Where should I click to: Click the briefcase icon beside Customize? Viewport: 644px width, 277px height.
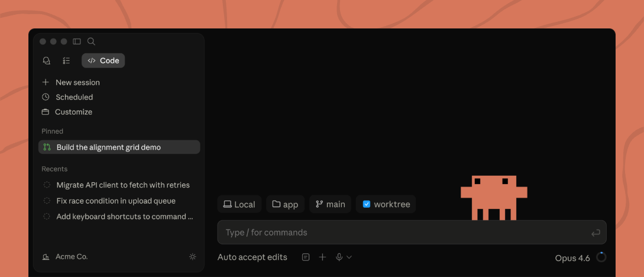point(46,112)
